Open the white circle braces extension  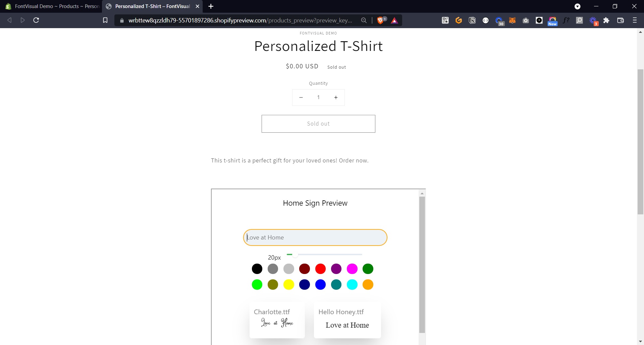pos(485,20)
